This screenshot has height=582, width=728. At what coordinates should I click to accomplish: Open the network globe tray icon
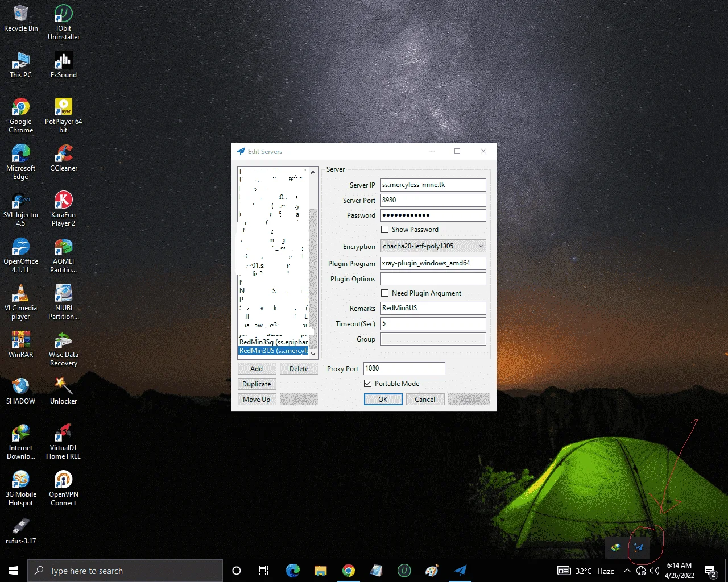pos(641,571)
